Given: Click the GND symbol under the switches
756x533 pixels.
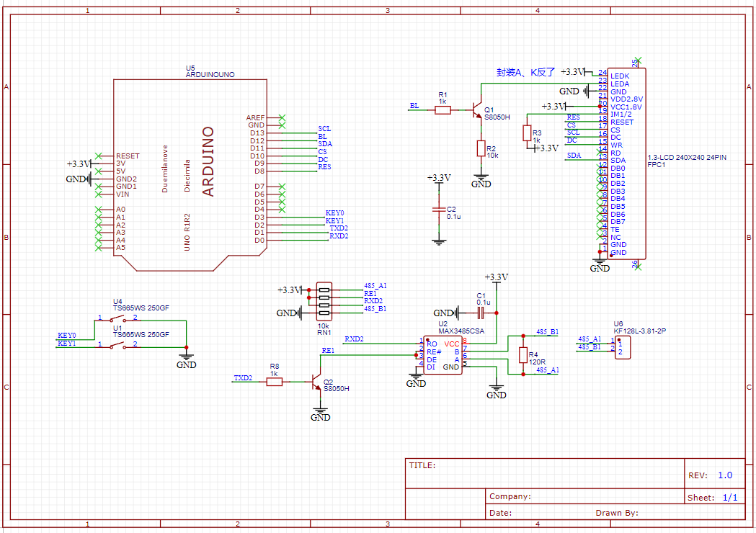Looking at the screenshot, I should [x=186, y=360].
